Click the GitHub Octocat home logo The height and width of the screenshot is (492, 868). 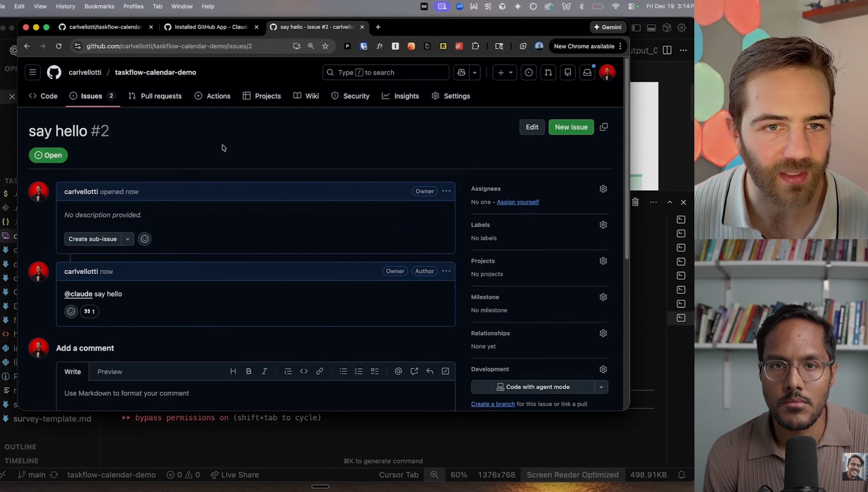coord(54,72)
